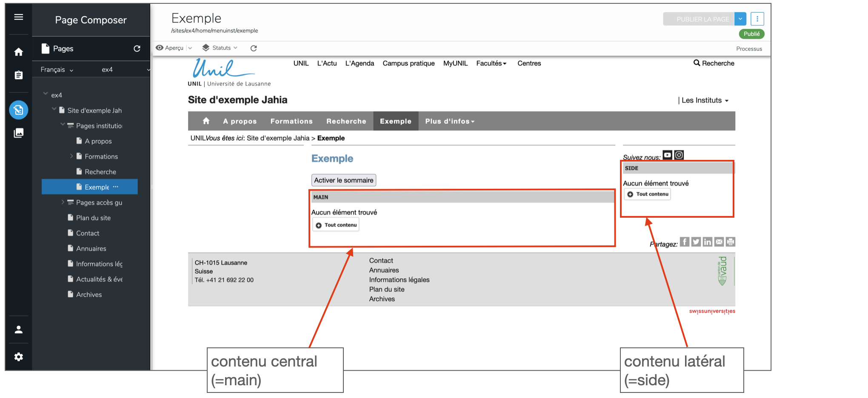
Task: Click the Activer le sommaire button
Action: coord(343,180)
